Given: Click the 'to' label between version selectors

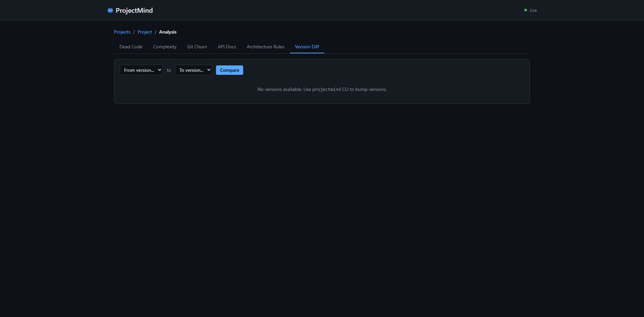Looking at the screenshot, I should [169, 70].
